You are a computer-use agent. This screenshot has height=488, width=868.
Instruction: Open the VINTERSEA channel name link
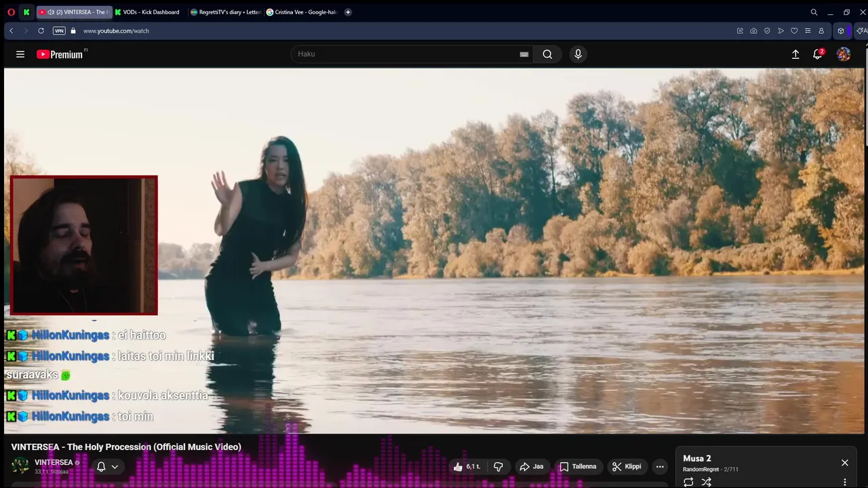[54, 462]
